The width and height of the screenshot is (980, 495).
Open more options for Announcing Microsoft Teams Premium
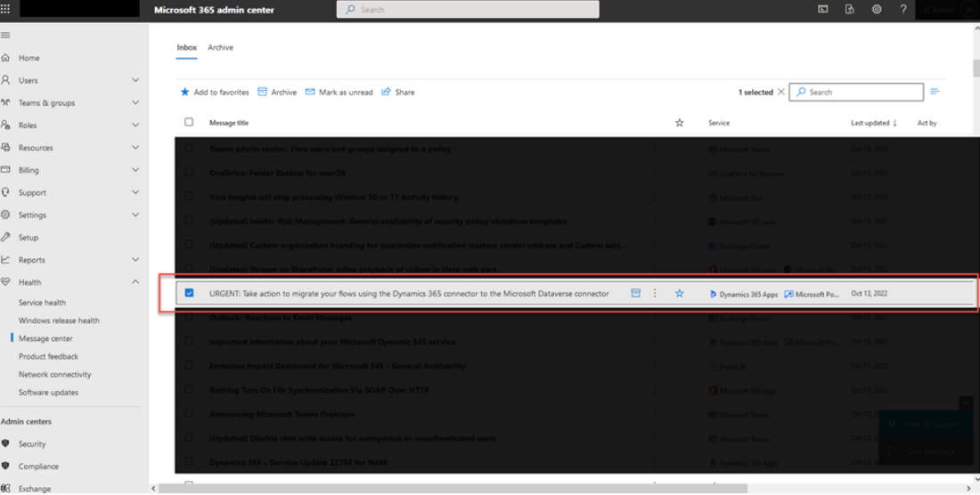[x=655, y=415]
